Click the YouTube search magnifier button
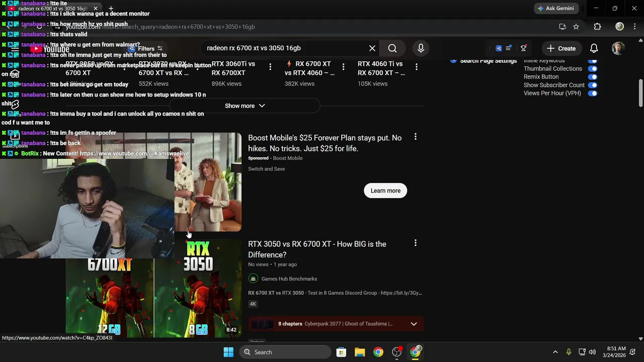Image resolution: width=644 pixels, height=362 pixels. pyautogui.click(x=392, y=48)
